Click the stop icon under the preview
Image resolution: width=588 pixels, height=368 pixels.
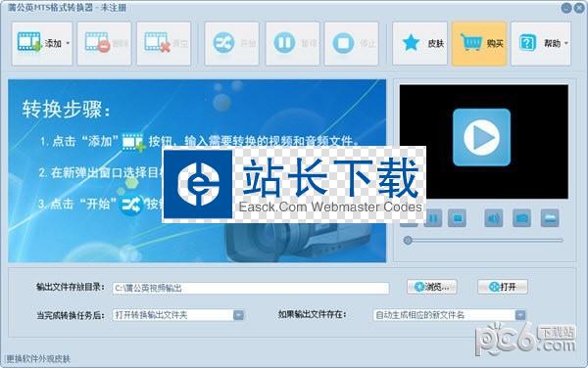[x=457, y=218]
